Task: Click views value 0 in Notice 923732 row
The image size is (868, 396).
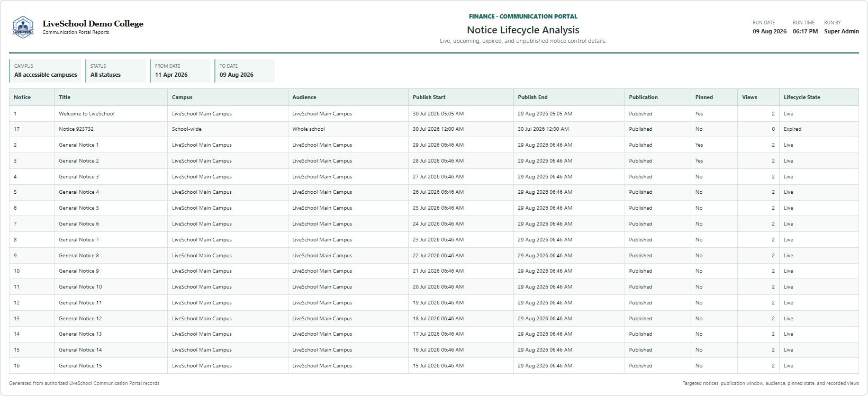Action: (x=773, y=129)
